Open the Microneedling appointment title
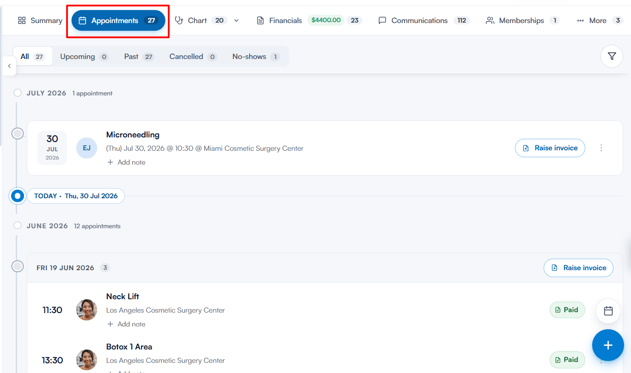The width and height of the screenshot is (631, 373). click(133, 135)
